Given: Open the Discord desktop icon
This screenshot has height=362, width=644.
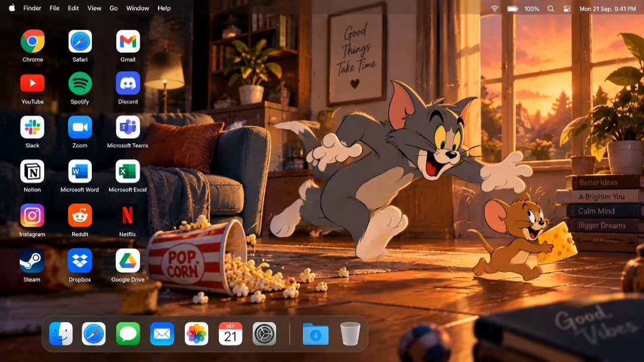Looking at the screenshot, I should [x=128, y=83].
